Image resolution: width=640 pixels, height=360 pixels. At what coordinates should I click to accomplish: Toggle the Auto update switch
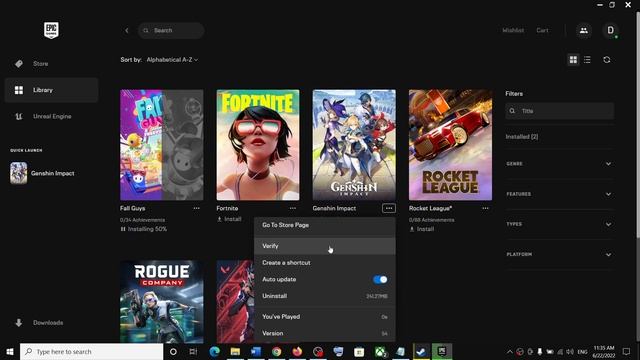[x=380, y=280]
